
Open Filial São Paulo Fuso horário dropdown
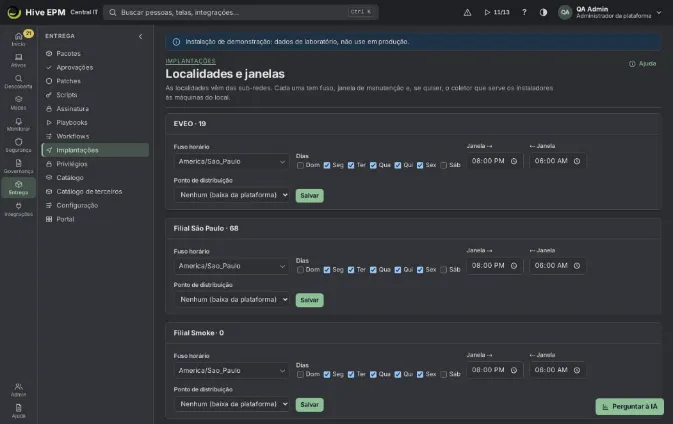[231, 266]
